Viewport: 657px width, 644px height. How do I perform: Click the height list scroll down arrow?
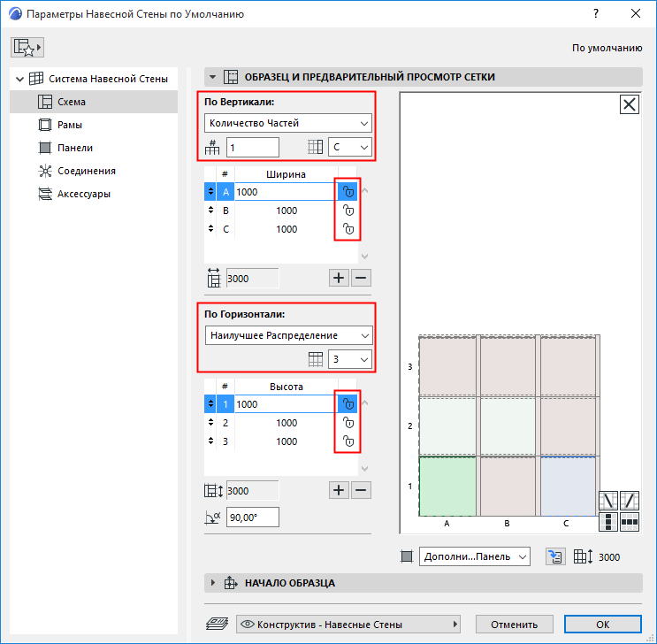click(x=365, y=469)
